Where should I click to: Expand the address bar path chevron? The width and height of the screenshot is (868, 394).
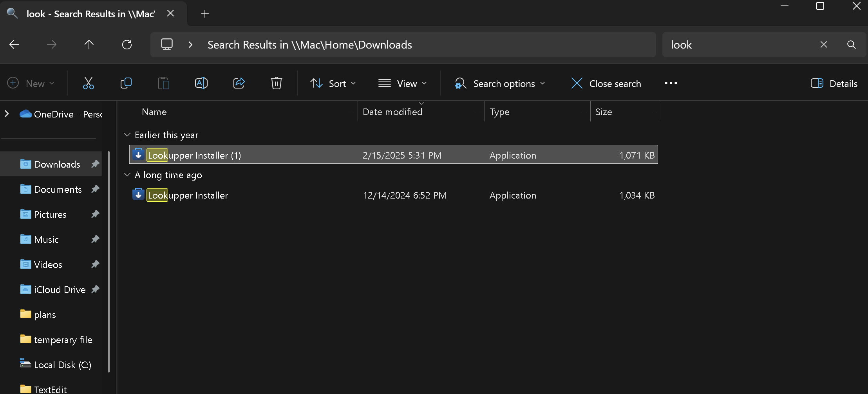tap(190, 45)
